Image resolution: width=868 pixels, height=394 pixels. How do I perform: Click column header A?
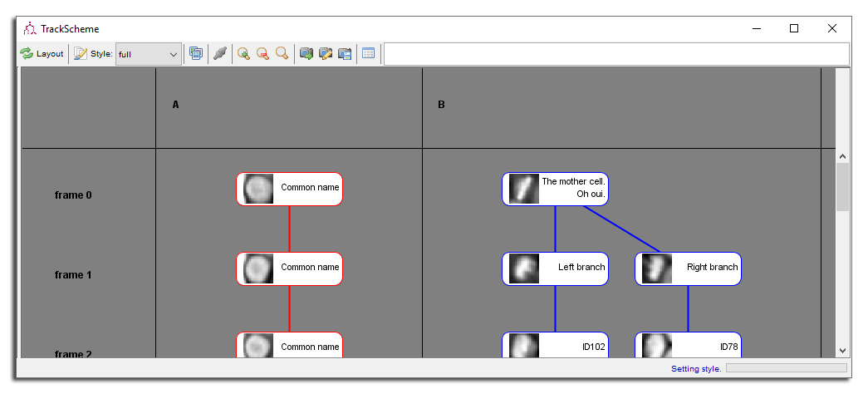coord(175,105)
